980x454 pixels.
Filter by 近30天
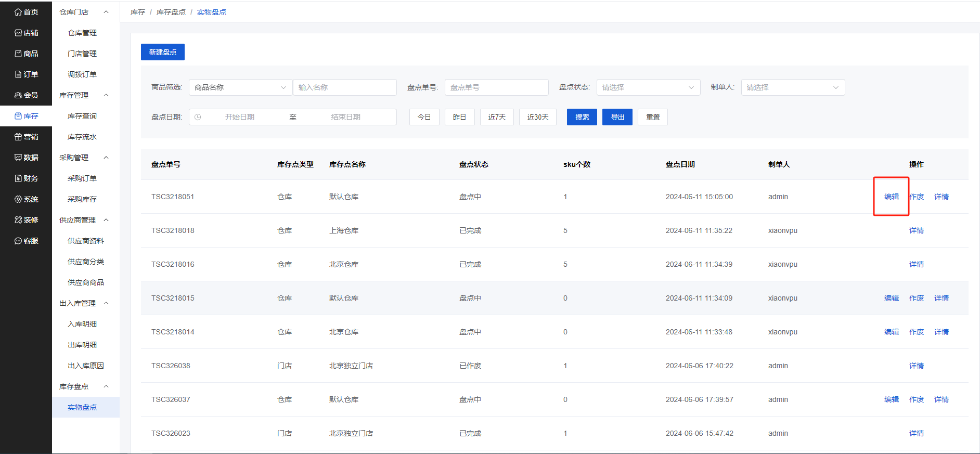click(538, 117)
